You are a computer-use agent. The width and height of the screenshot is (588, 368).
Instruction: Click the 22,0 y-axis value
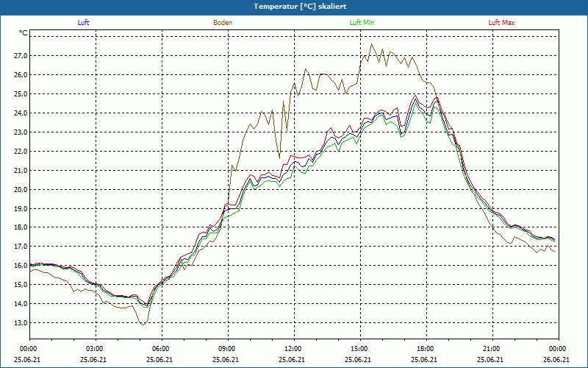point(21,152)
